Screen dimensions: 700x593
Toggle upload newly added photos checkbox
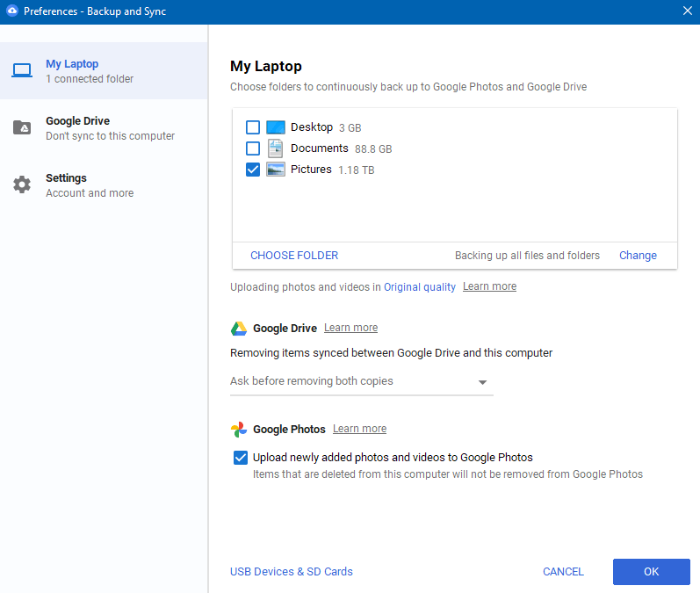(x=240, y=458)
